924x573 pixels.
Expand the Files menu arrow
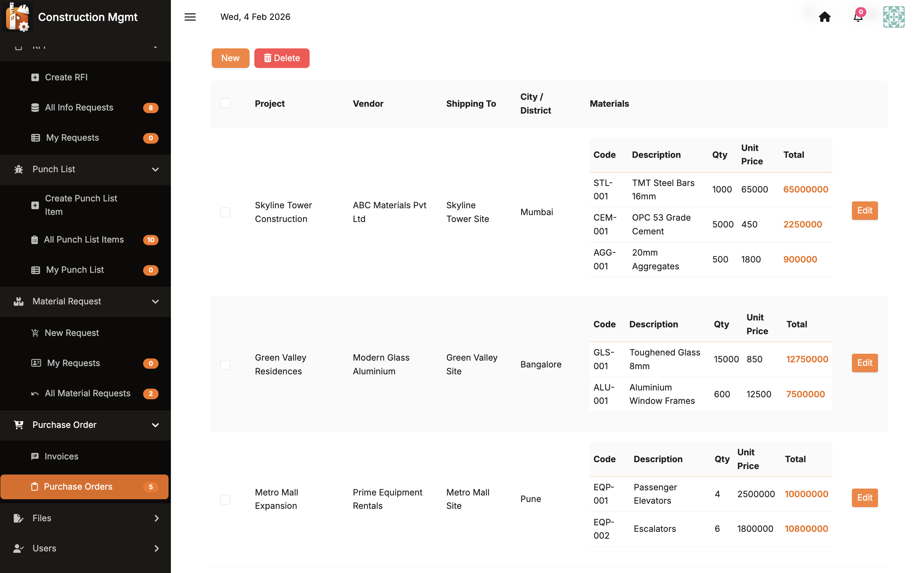click(156, 518)
